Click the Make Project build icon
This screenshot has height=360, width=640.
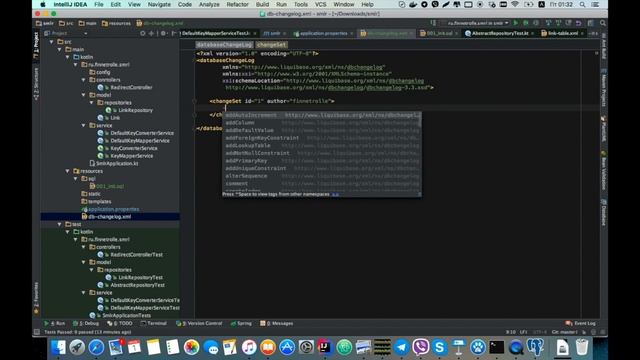click(433, 23)
